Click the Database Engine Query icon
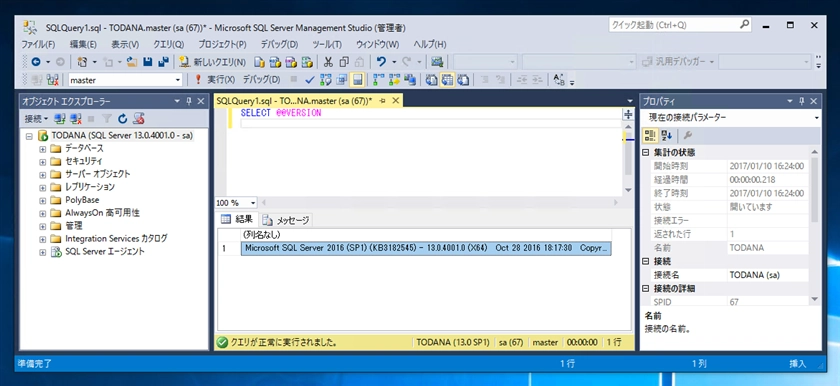Image resolution: width=840 pixels, height=386 pixels. [259, 62]
